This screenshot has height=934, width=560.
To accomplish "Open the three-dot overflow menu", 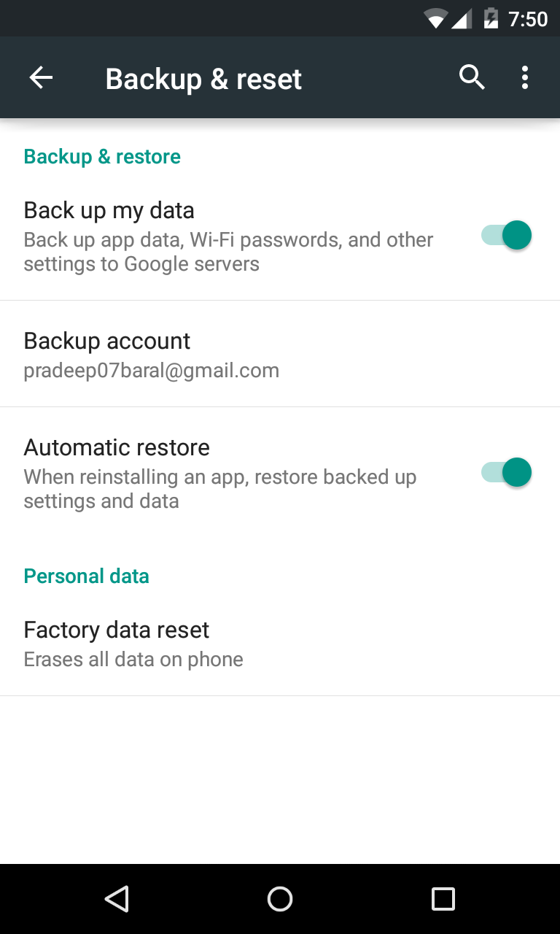I will (524, 77).
